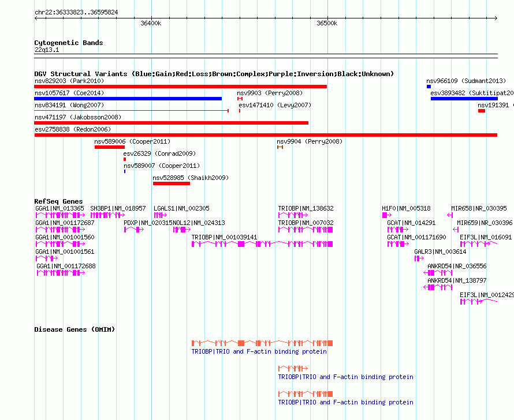
Task: Open the GGA1|NM_001001561 gene label
Action: coord(65,252)
